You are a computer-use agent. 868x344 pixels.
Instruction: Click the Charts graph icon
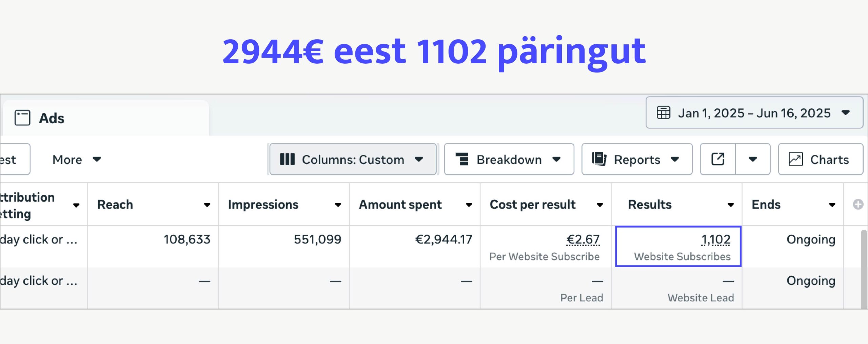click(x=795, y=159)
